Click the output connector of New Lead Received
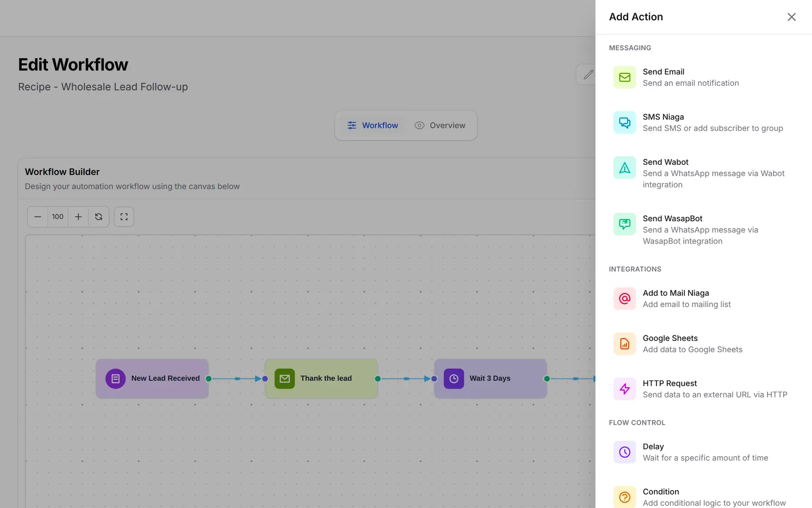The image size is (812, 508). click(x=209, y=379)
